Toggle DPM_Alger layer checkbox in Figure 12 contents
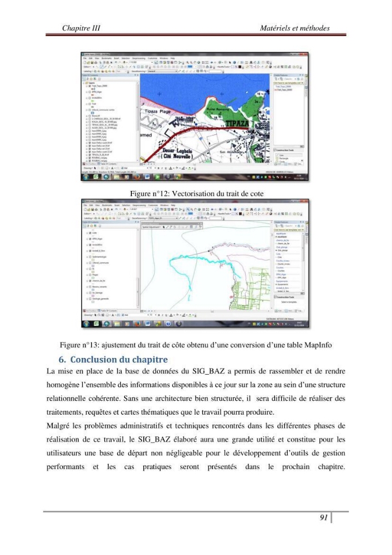 90,92
